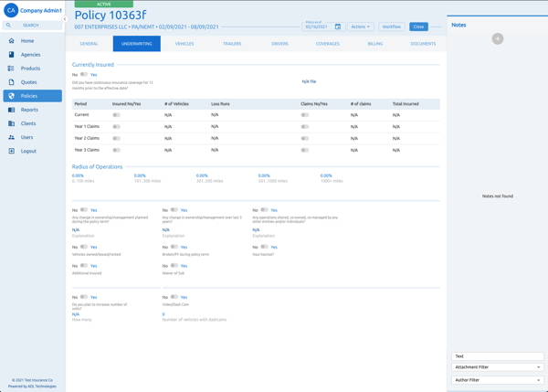Viewport: 548px width, 392px height.
Task: Add a new note with plus icon
Action: click(498, 38)
